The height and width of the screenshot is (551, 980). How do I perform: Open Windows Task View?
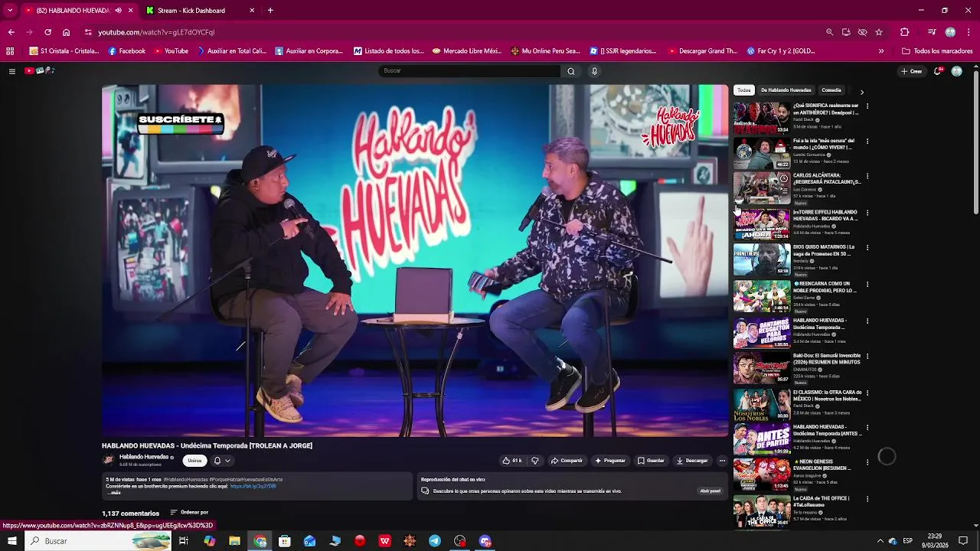pos(184,541)
